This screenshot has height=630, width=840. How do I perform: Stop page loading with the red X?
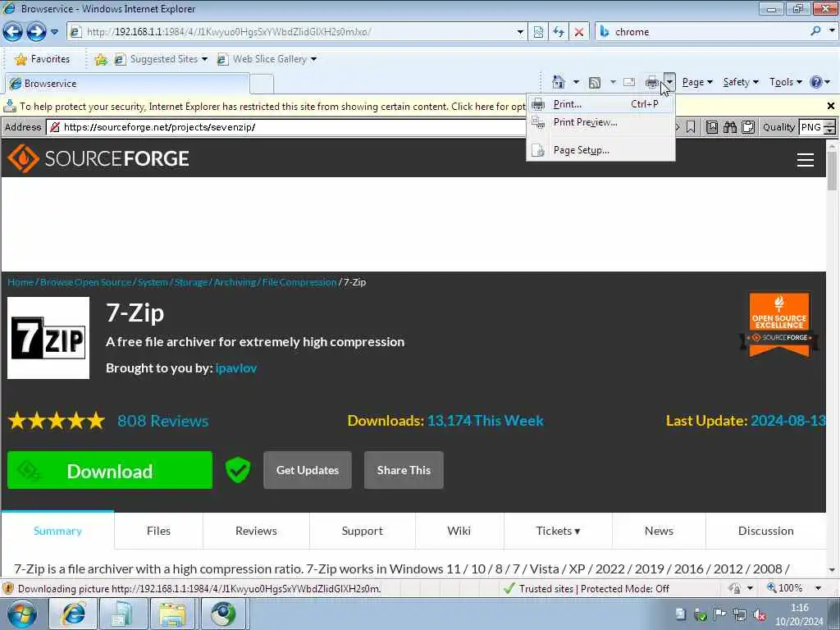pos(579,32)
